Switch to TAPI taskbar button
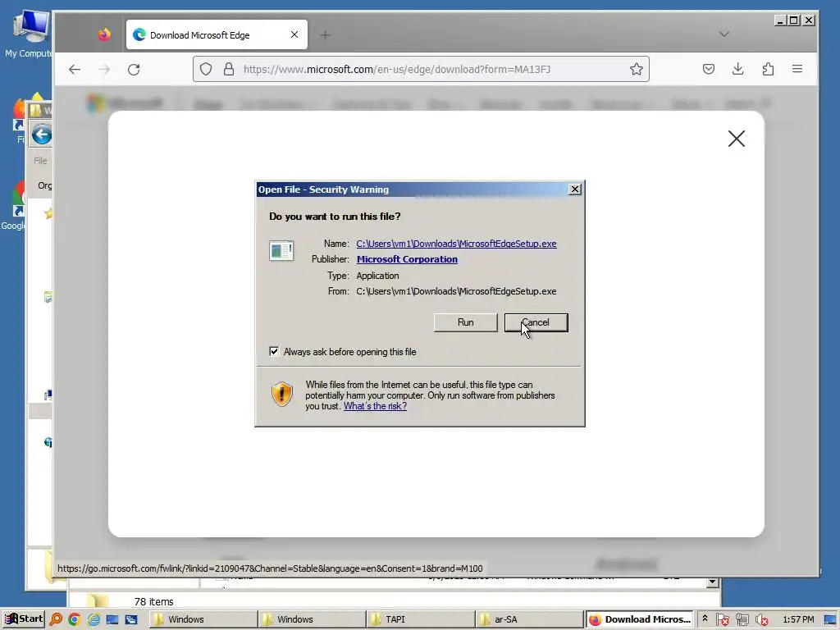The image size is (840, 630). click(x=420, y=619)
